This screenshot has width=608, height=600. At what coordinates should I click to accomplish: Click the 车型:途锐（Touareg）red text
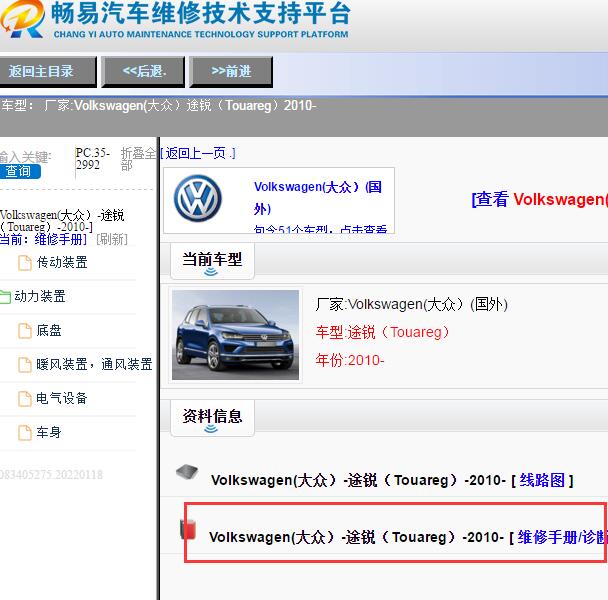[382, 332]
